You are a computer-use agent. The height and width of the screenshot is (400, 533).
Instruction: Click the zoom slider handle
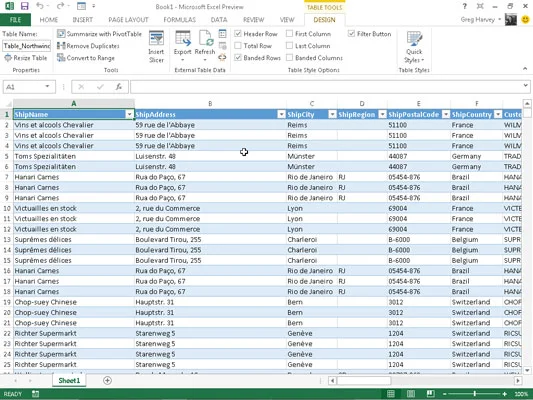click(475, 394)
